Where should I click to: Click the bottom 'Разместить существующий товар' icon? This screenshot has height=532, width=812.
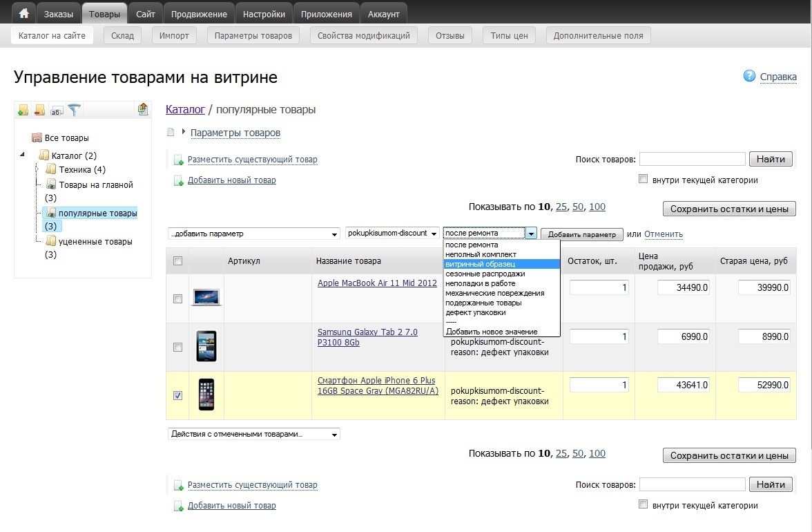179,486
